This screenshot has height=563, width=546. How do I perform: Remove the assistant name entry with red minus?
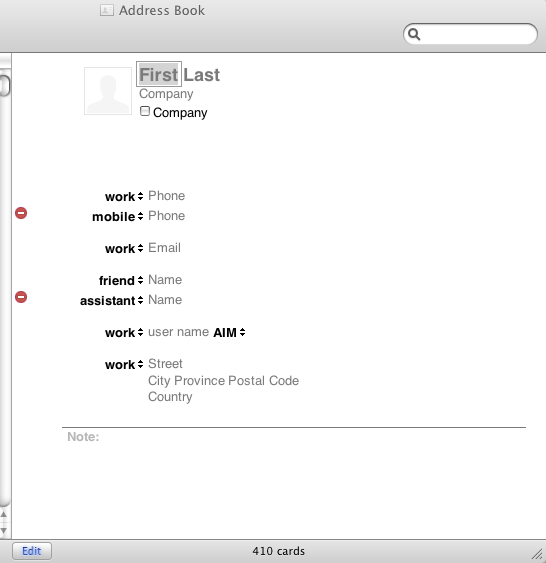coord(21,297)
